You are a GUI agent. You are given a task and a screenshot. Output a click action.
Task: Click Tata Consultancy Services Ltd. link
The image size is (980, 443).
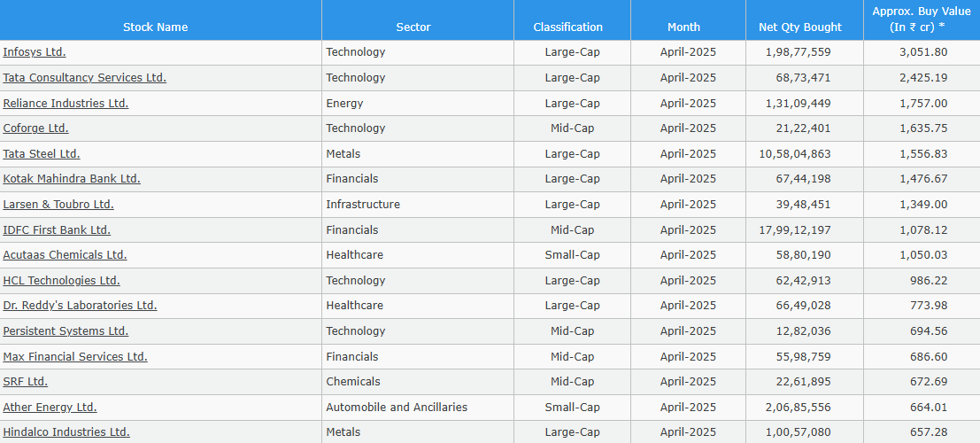[85, 78]
